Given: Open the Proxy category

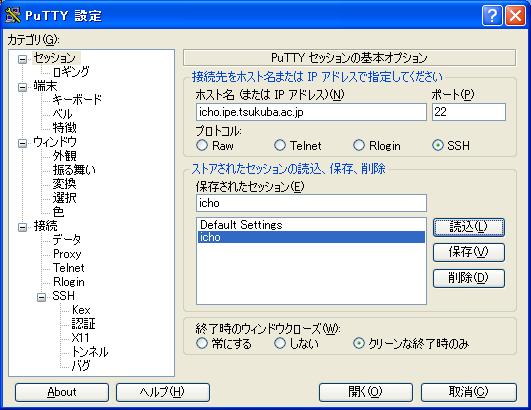Looking at the screenshot, I should pos(67,254).
